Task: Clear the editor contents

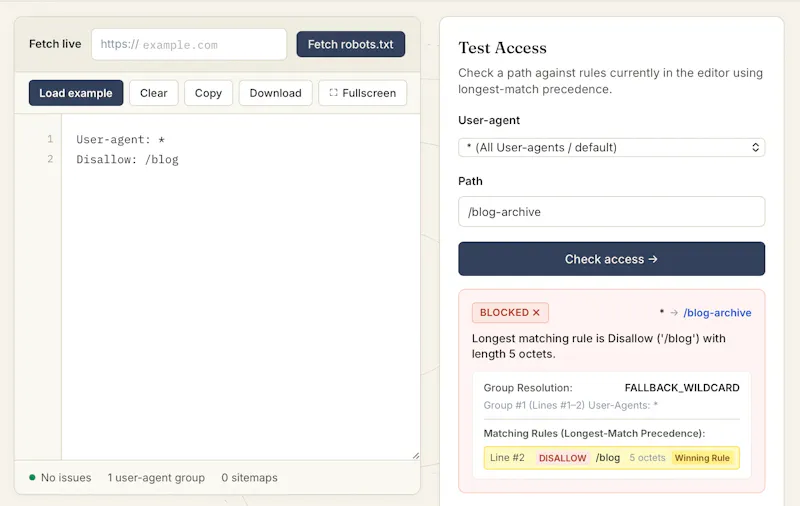Action: 154,93
